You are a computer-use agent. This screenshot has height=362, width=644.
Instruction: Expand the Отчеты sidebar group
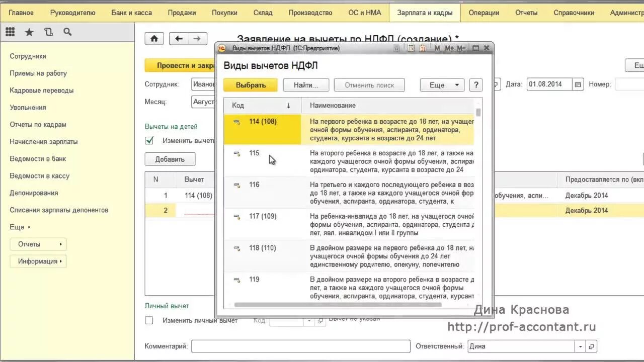click(38, 244)
